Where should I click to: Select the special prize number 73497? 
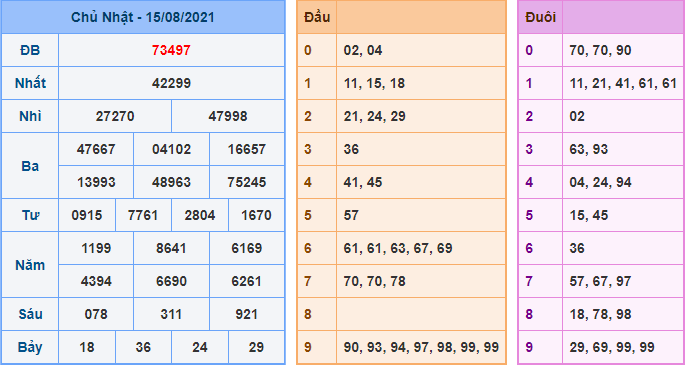[x=171, y=50]
